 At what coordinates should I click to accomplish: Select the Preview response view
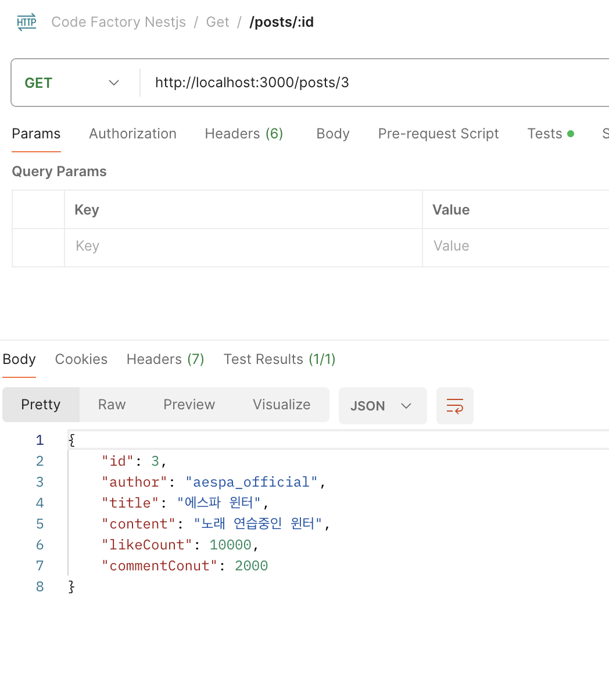point(189,405)
